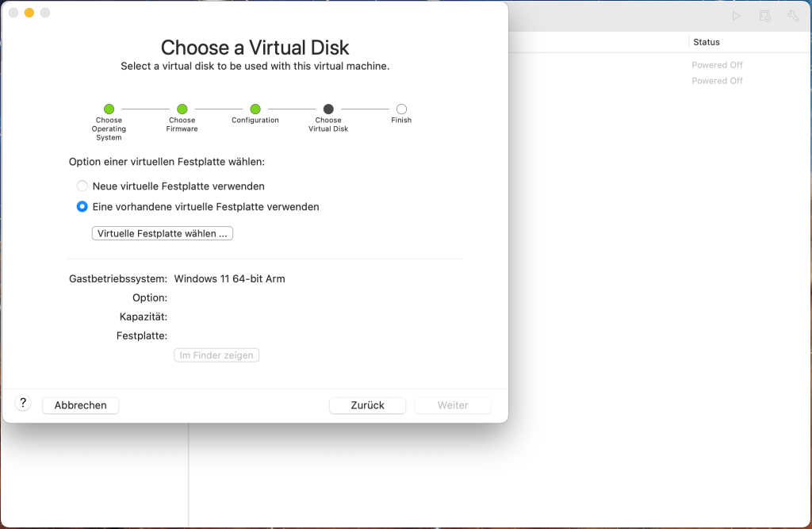Click the Configuration step indicator
Viewport: 812px width, 529px height.
(255, 109)
